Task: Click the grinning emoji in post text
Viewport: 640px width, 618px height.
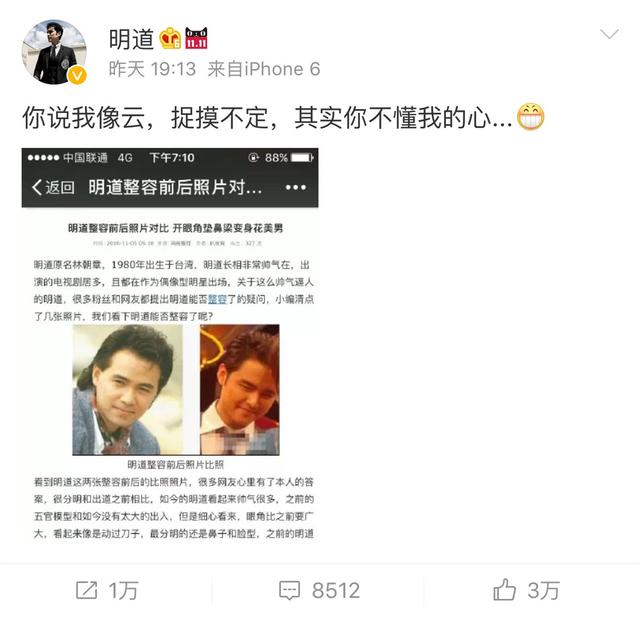Action: 531,117
